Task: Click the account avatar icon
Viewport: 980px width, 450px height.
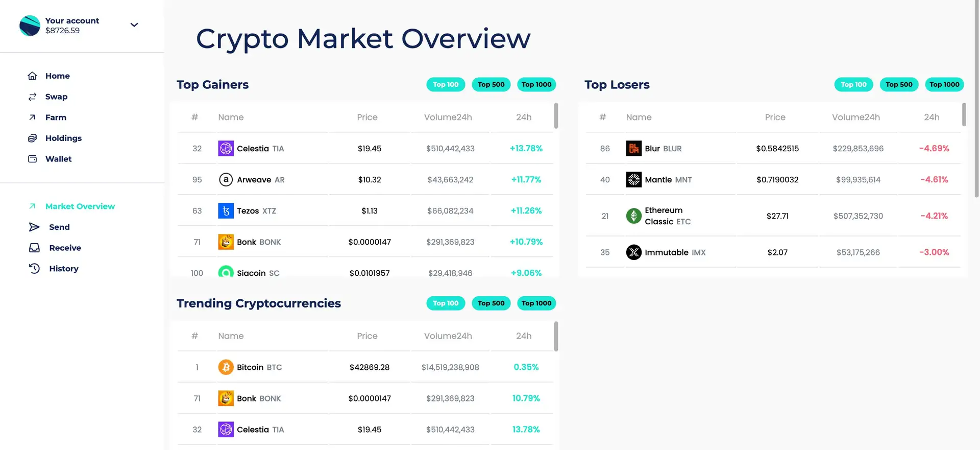Action: click(30, 26)
